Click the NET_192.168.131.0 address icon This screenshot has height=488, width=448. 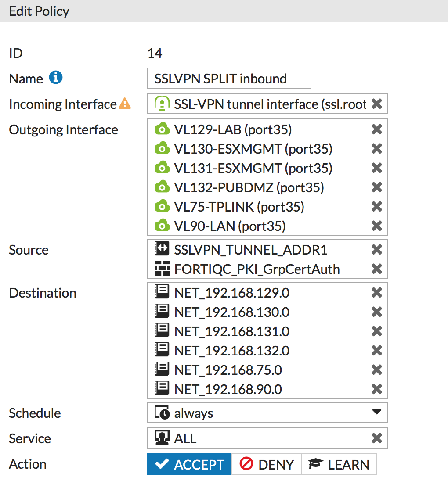(162, 331)
